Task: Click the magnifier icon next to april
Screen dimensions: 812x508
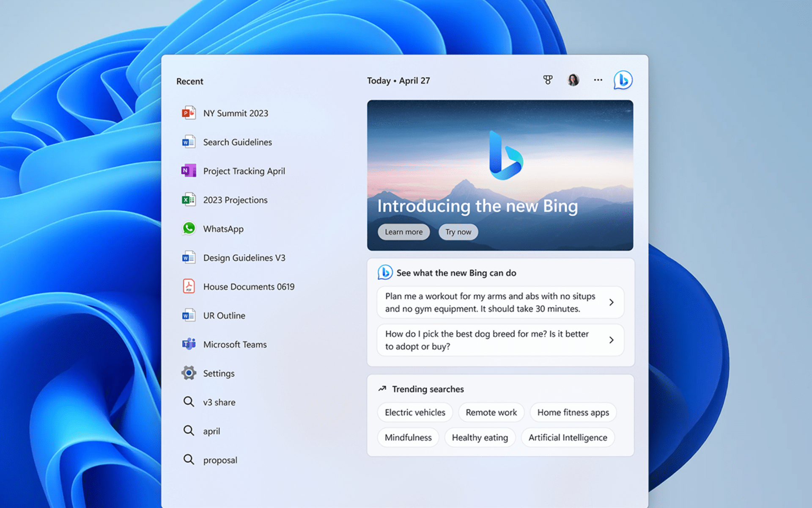Action: 189,431
